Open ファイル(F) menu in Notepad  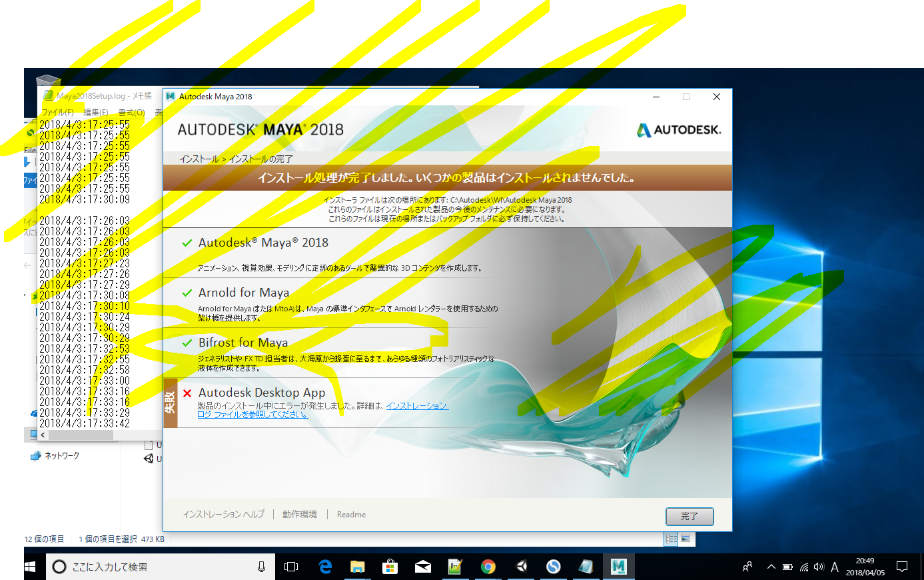(58, 113)
